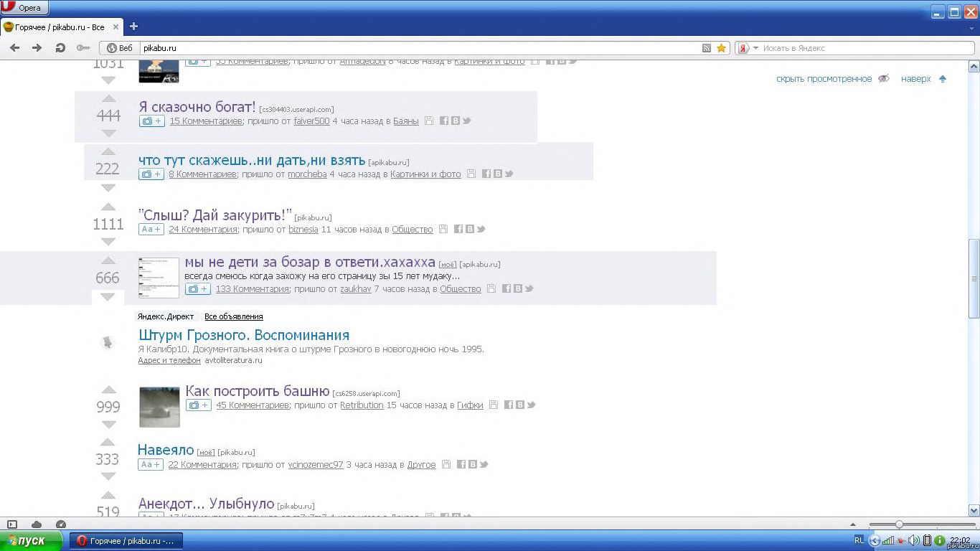
Task: Downvote the '"Слыш? Дай закурить!"' post
Action: [108, 242]
